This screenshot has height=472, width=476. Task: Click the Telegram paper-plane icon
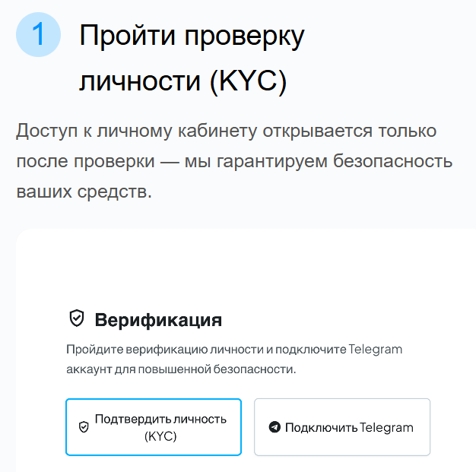[274, 427]
